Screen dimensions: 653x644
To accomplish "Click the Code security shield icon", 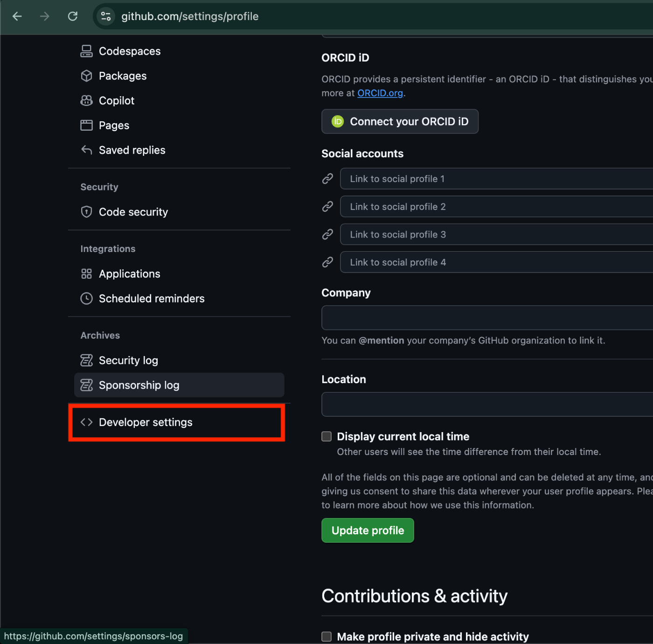I will tap(86, 212).
